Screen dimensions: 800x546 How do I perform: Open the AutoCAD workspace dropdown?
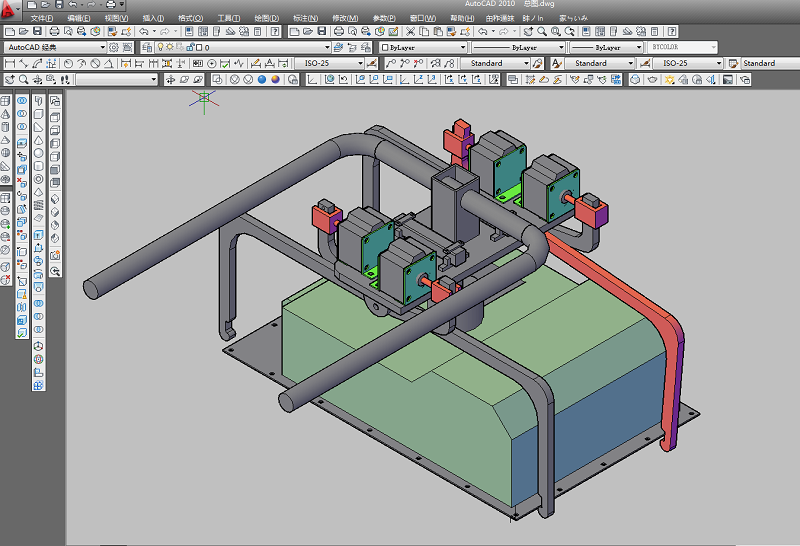click(55, 47)
